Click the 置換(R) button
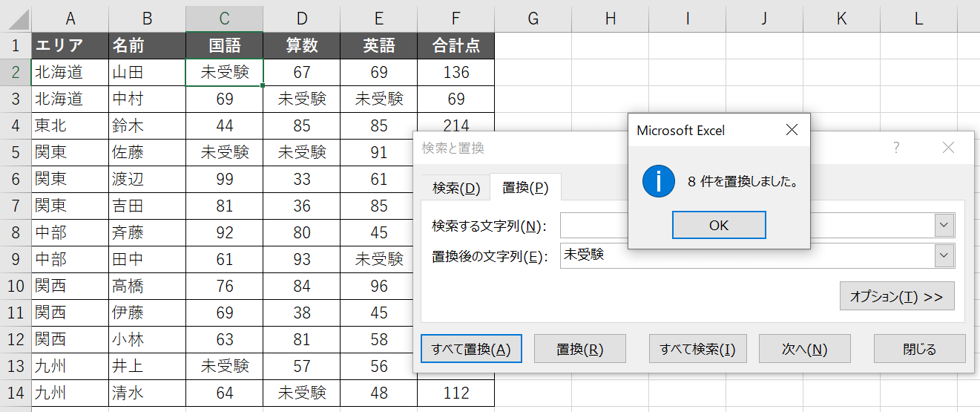Screen dimensions: 980x412 coord(580,349)
